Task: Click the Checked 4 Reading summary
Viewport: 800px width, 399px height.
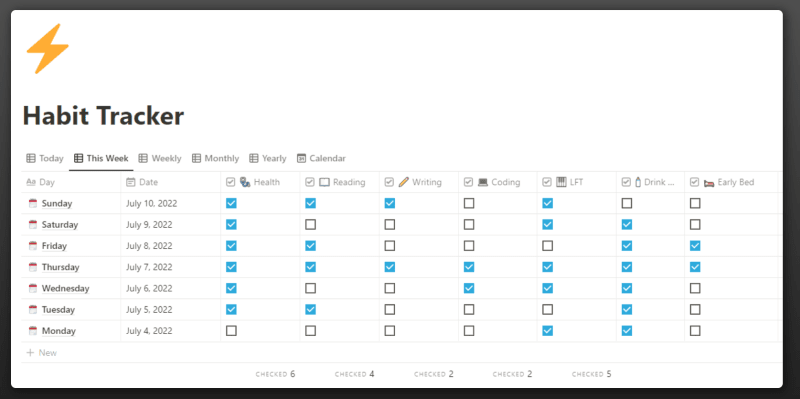Action: pos(355,374)
